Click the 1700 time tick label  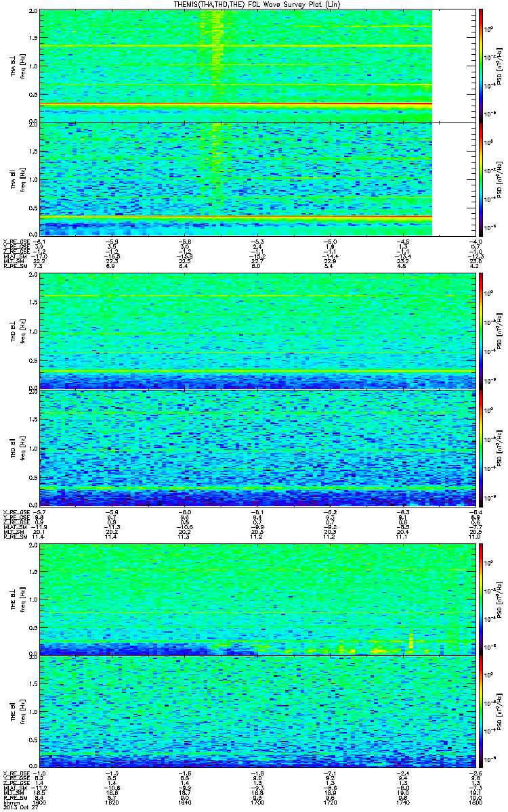(x=257, y=803)
